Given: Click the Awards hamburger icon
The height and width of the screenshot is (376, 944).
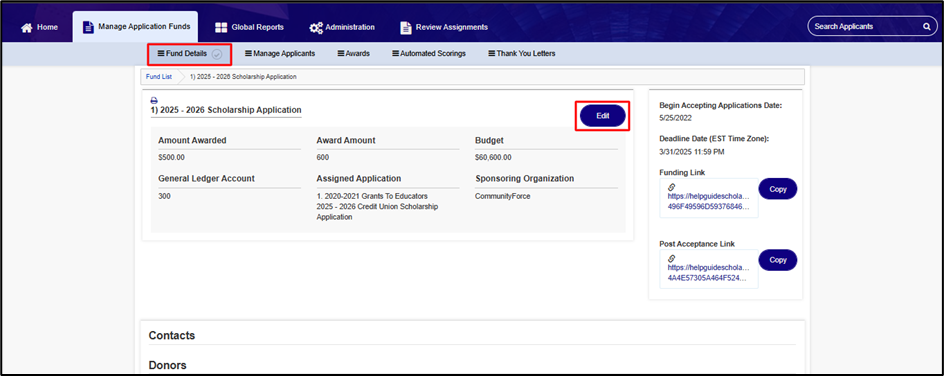Looking at the screenshot, I should [x=341, y=54].
